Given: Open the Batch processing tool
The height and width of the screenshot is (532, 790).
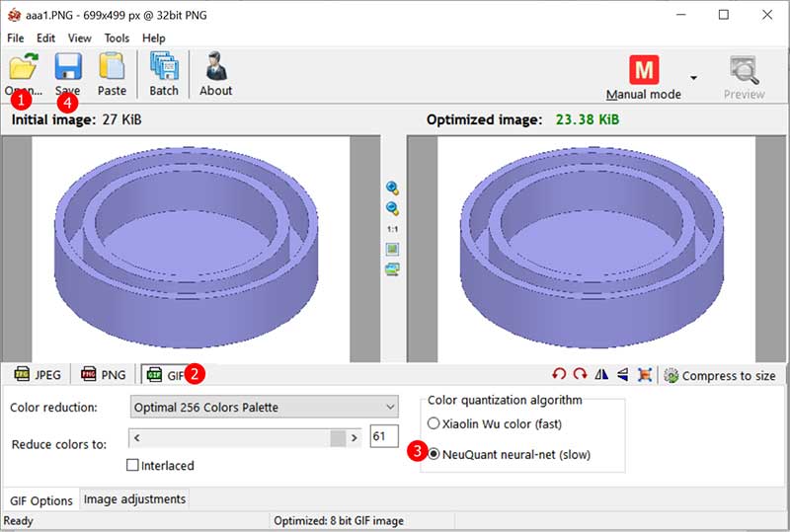Looking at the screenshot, I should pyautogui.click(x=164, y=68).
